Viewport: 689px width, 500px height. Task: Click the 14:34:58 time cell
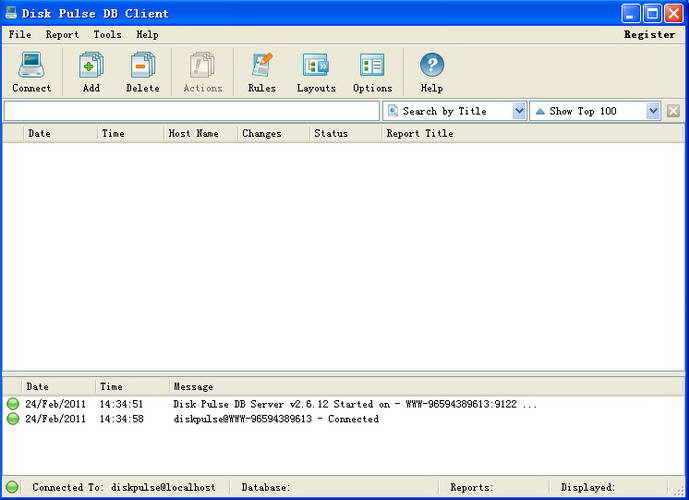121,419
